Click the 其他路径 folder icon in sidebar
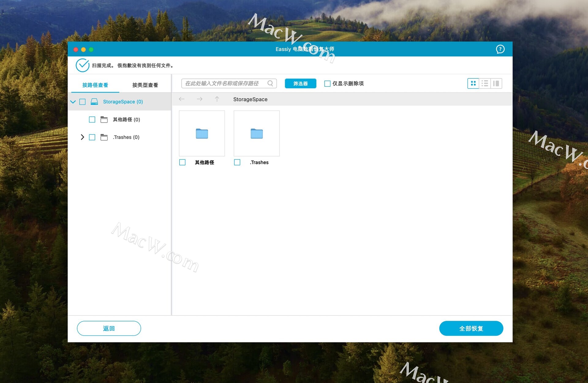 click(x=104, y=119)
